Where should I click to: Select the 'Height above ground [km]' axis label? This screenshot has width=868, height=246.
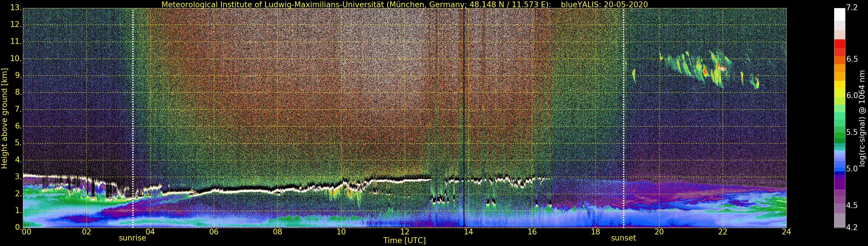pos(4,118)
